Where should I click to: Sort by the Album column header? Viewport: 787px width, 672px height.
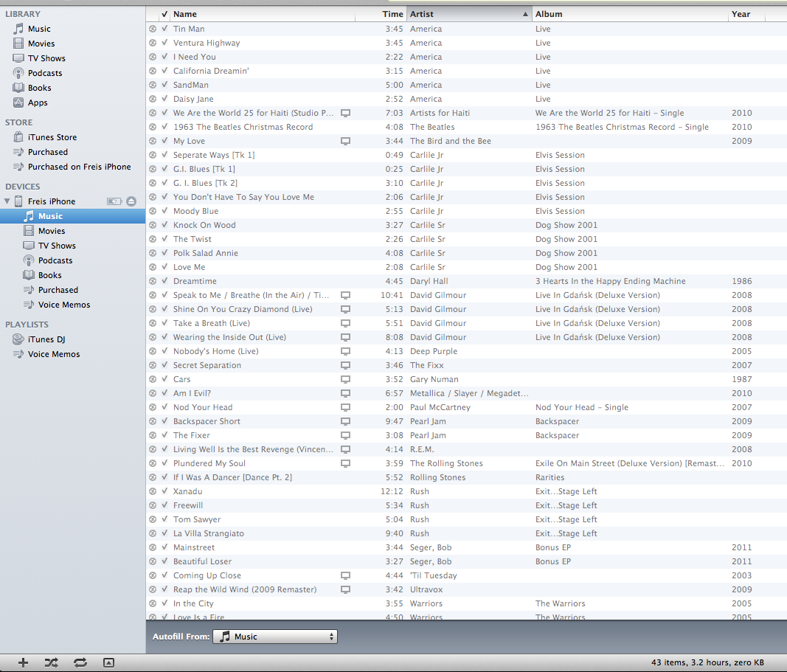click(630, 14)
